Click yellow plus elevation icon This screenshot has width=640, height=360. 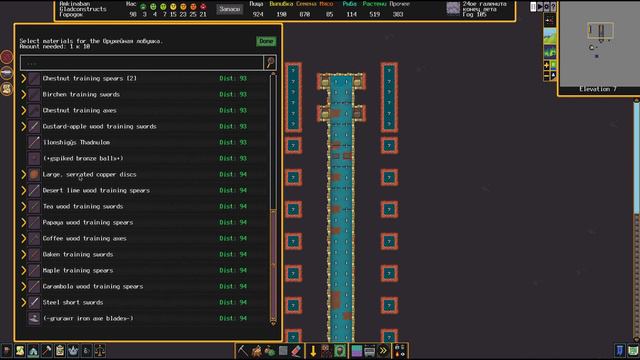pyautogui.click(x=547, y=66)
